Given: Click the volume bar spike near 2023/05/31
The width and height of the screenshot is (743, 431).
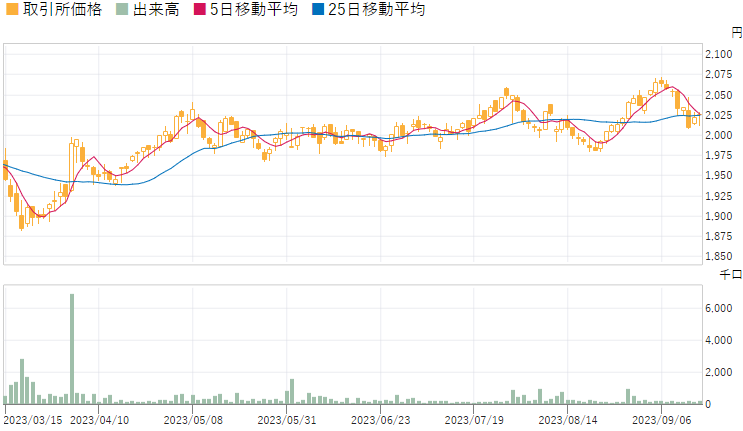Looking at the screenshot, I should [292, 392].
